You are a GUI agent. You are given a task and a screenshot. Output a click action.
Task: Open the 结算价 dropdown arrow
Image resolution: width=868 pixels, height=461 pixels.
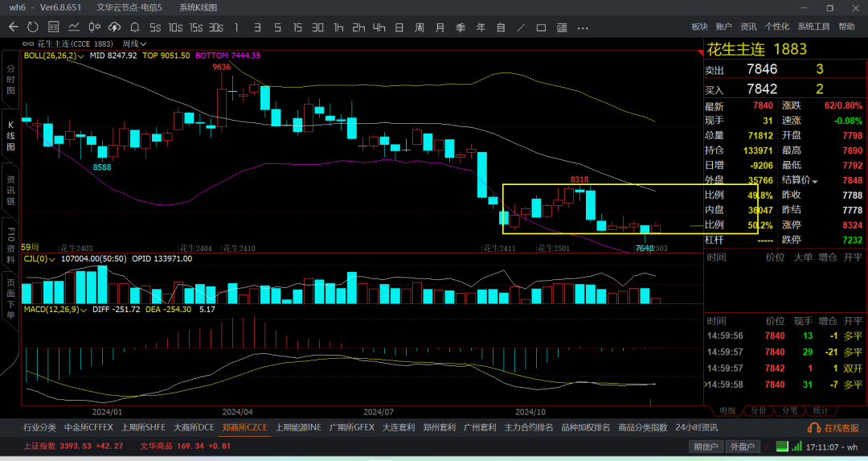point(815,181)
